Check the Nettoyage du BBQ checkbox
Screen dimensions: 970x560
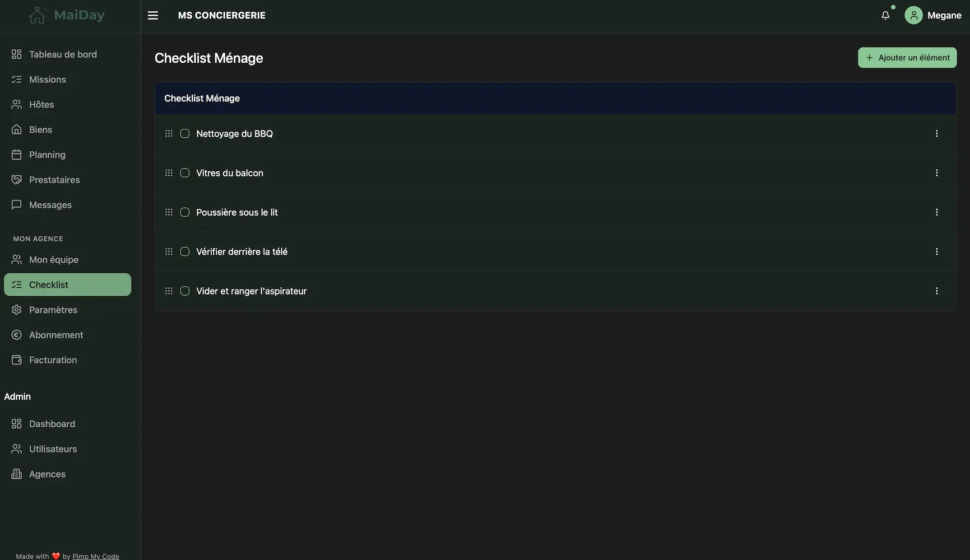185,134
